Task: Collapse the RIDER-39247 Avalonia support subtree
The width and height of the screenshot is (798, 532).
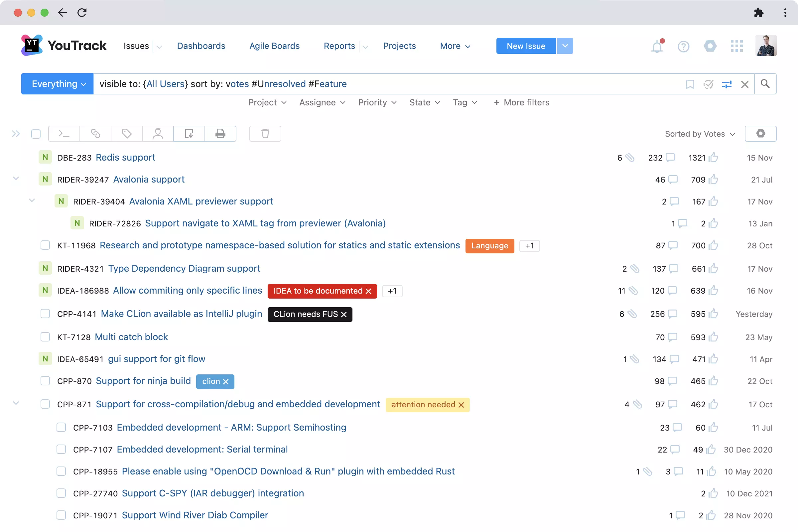Action: [16, 179]
